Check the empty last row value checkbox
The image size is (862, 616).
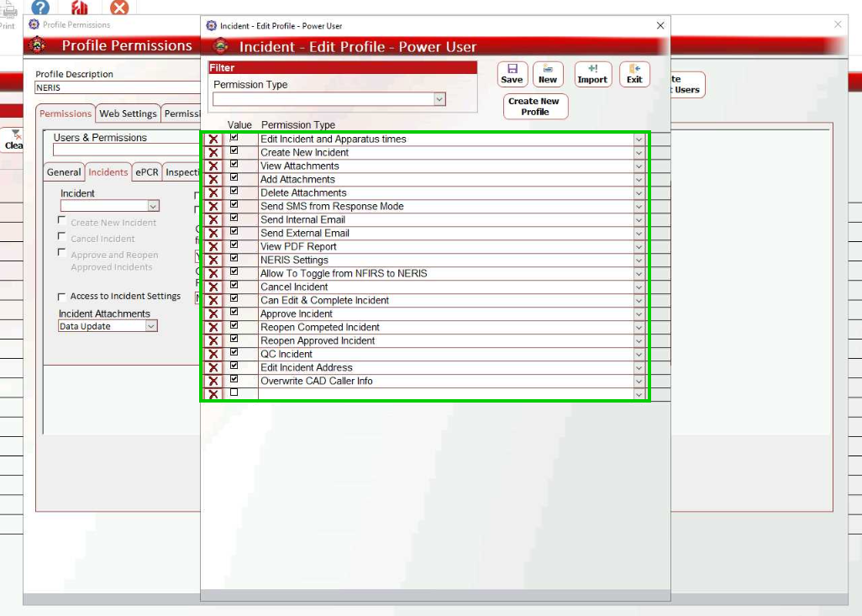coord(234,392)
